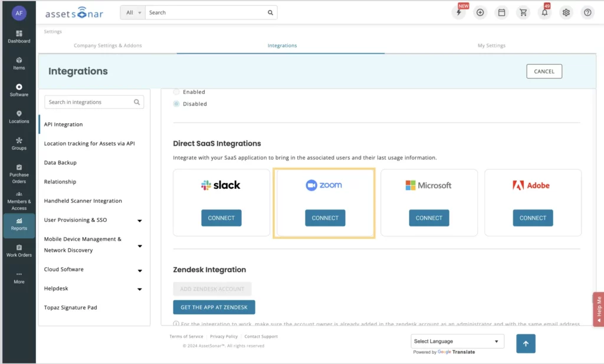
Task: Switch to the My Settings tab
Action: pos(491,45)
